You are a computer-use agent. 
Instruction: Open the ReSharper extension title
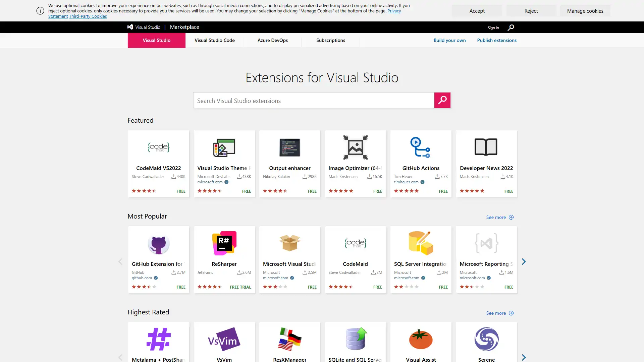coord(224,264)
